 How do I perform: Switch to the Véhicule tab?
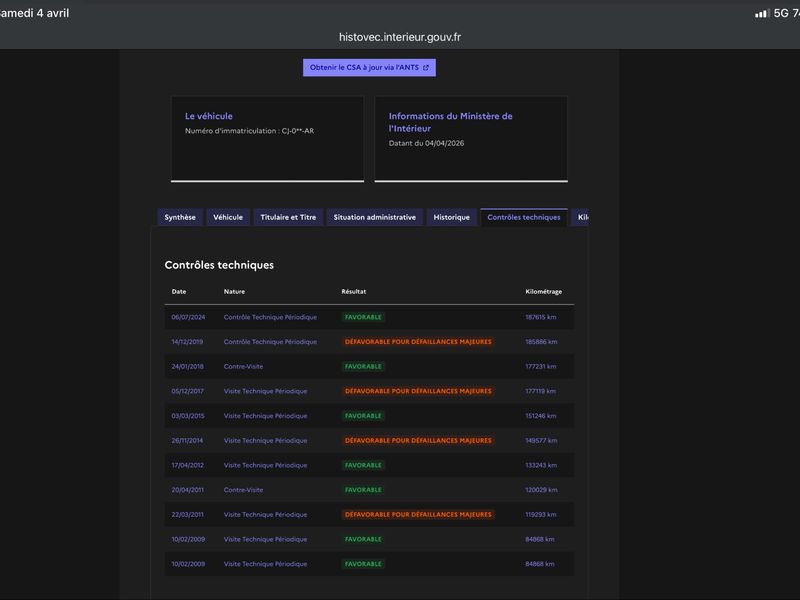tap(228, 217)
